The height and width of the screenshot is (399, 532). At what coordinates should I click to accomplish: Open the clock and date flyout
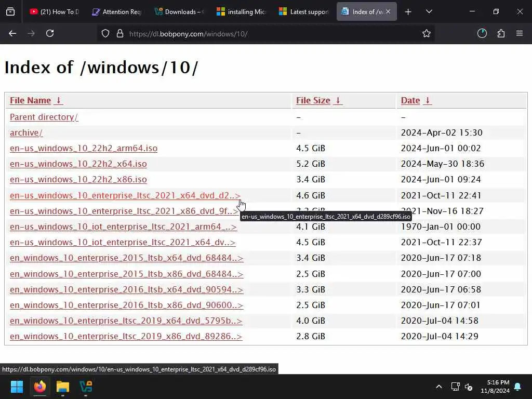(495, 387)
